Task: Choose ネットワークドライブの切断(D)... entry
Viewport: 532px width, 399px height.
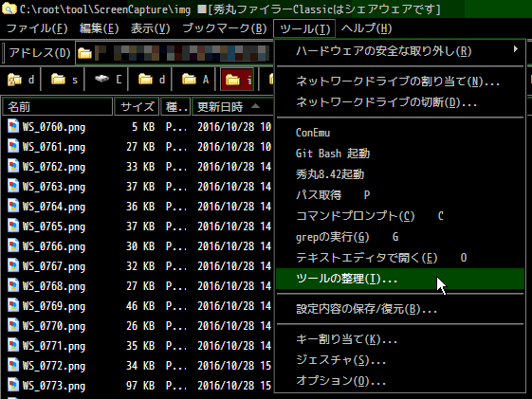Action: tap(400, 102)
